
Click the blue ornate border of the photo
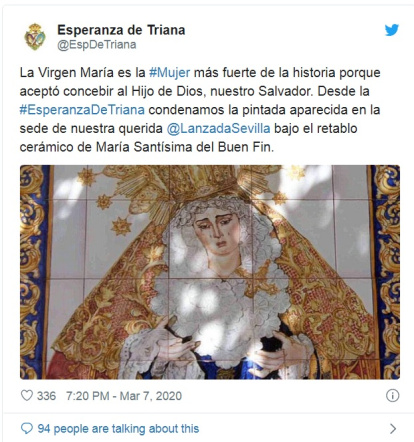pos(386,272)
